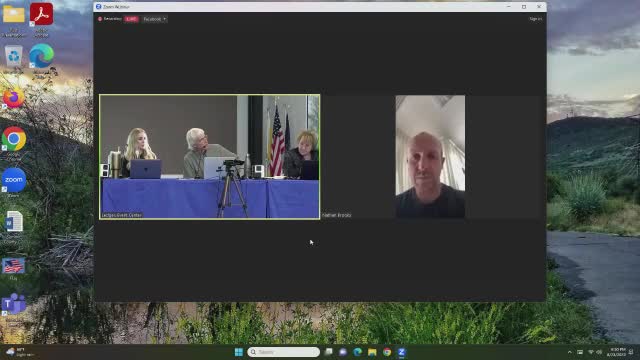Click the taskbar Search box

[283, 352]
